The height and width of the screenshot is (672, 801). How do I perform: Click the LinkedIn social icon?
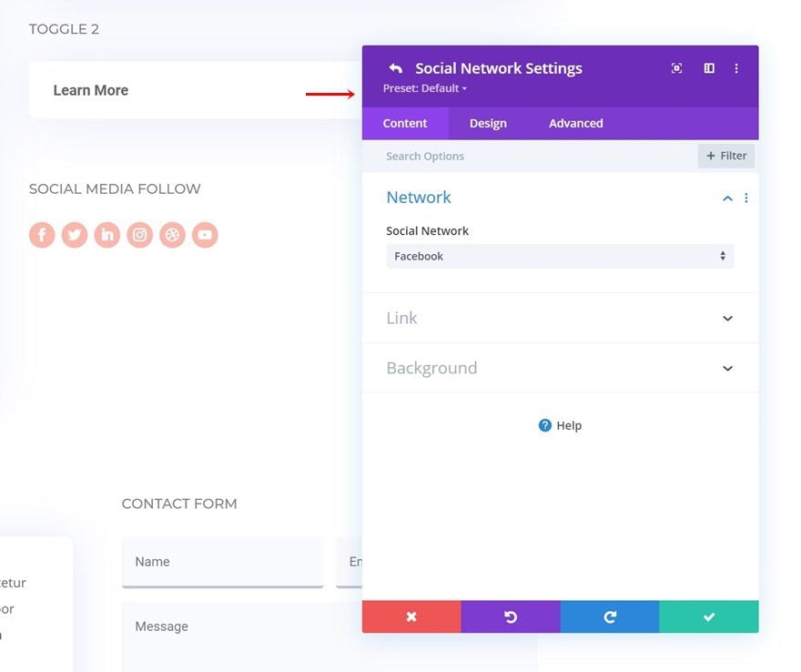tap(107, 235)
